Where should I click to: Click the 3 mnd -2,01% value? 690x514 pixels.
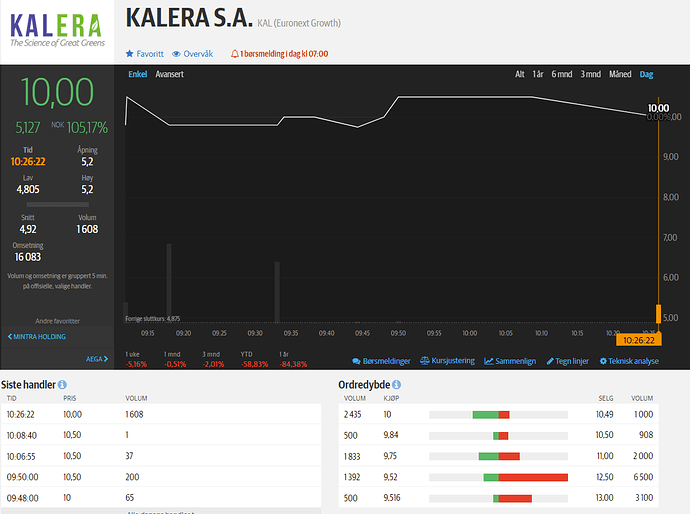[213, 364]
